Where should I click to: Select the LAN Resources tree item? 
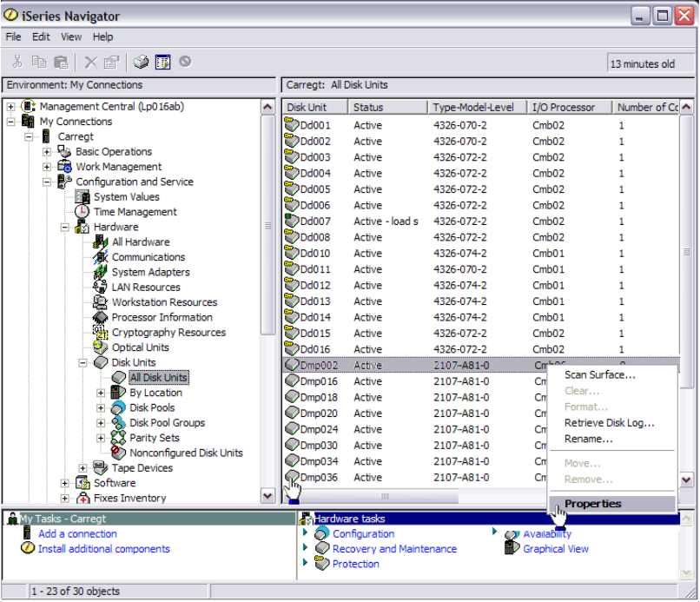[x=146, y=288]
